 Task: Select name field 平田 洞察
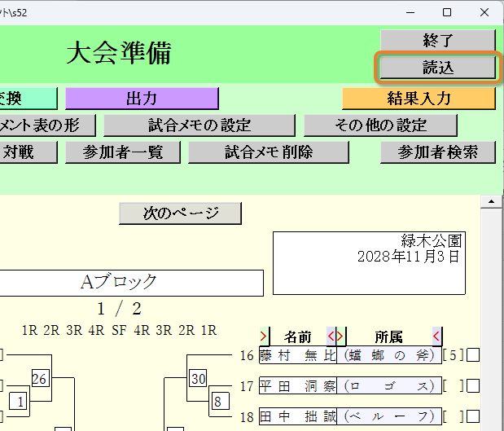[x=298, y=385]
